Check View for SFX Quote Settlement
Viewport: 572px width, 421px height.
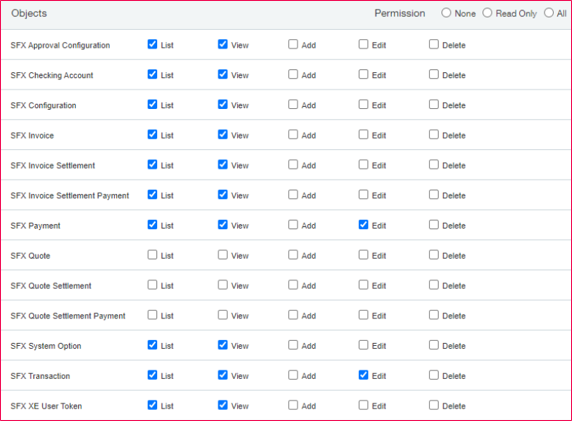[223, 285]
